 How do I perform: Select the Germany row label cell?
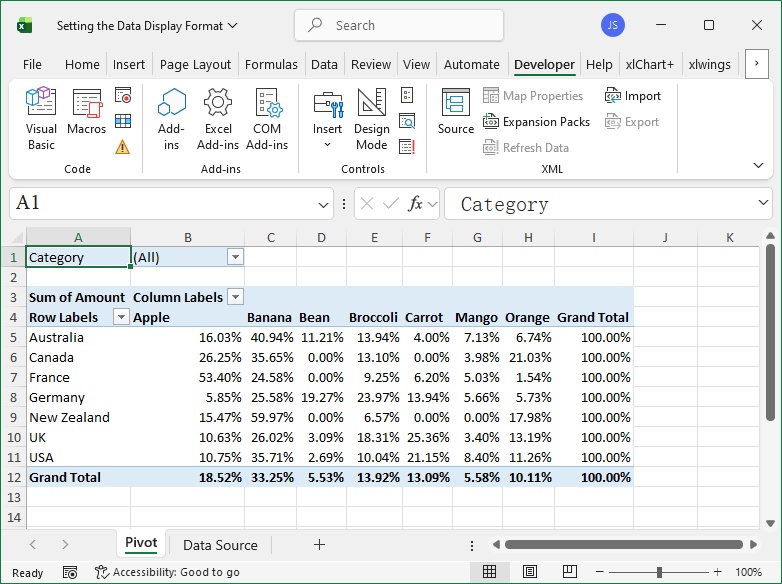tap(78, 397)
